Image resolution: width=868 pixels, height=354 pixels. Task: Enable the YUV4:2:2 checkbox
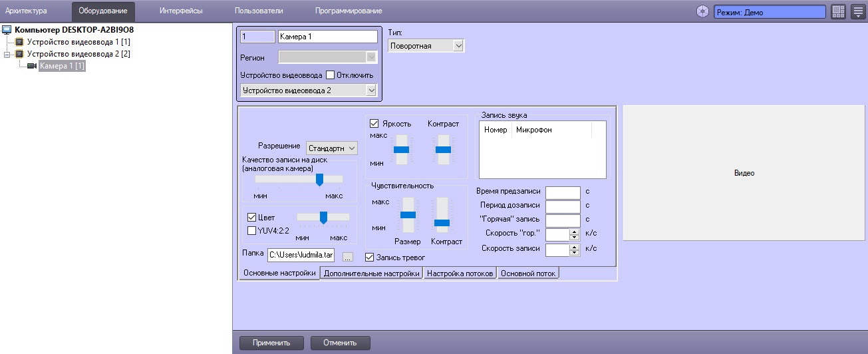[251, 231]
